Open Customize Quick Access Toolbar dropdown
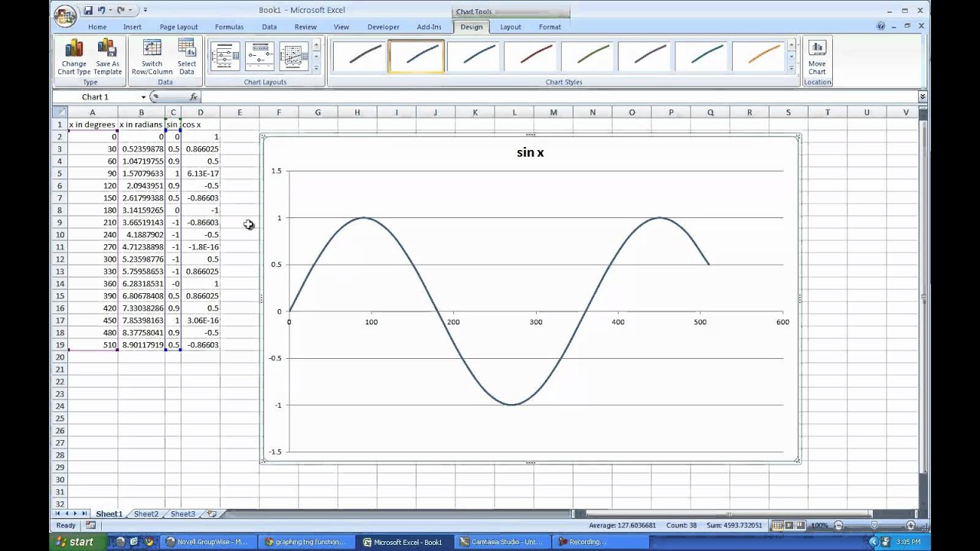The image size is (980, 551). (145, 10)
